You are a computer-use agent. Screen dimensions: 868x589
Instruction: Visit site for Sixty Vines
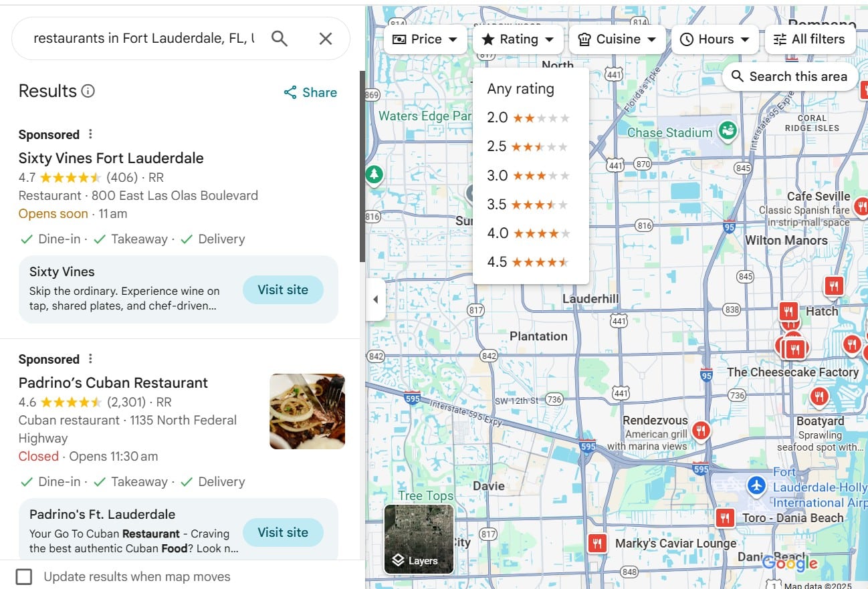tap(283, 289)
